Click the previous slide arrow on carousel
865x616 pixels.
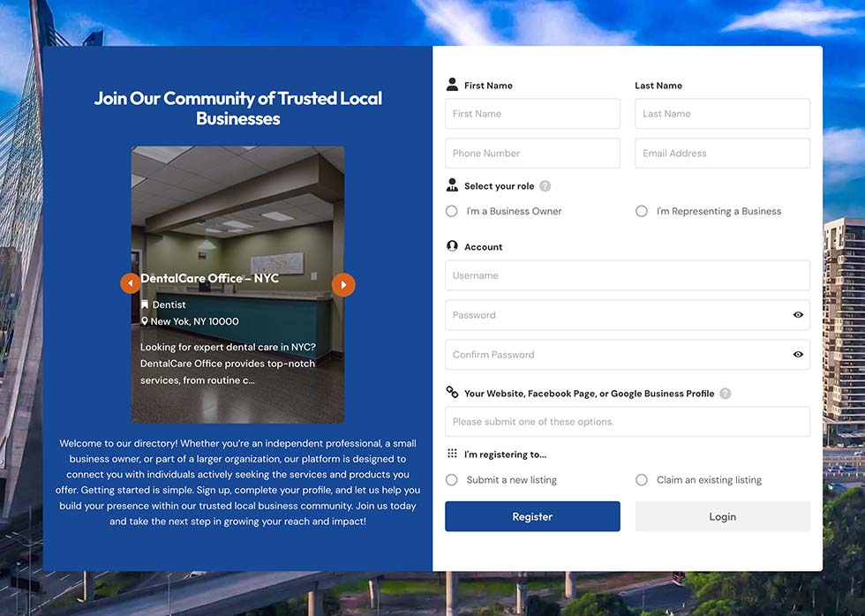pyautogui.click(x=130, y=284)
